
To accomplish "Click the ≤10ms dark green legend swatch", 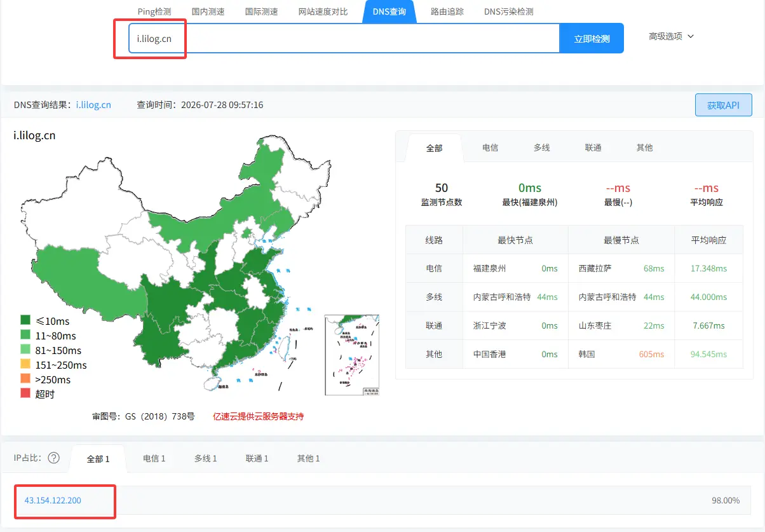I will coord(25,322).
